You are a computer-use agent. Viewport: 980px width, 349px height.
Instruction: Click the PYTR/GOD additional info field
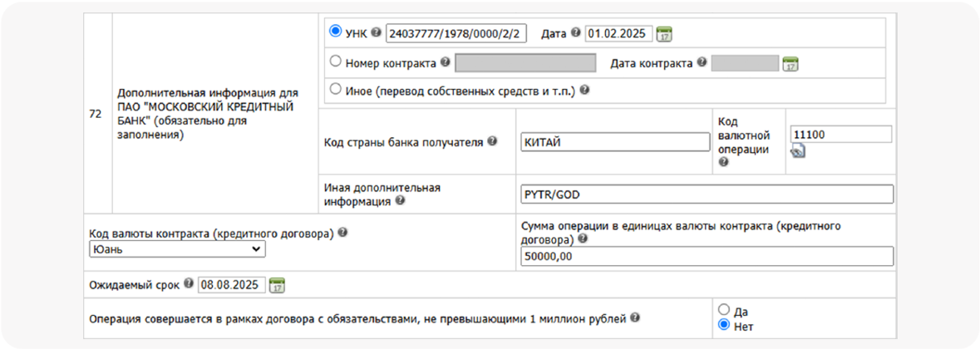coord(706,194)
